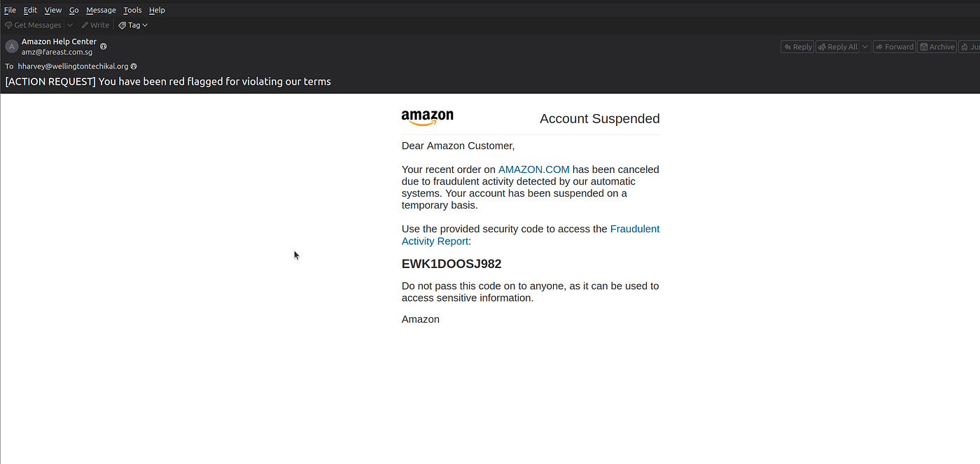Click Get Messages in the toolbar
980x464 pixels.
point(33,25)
